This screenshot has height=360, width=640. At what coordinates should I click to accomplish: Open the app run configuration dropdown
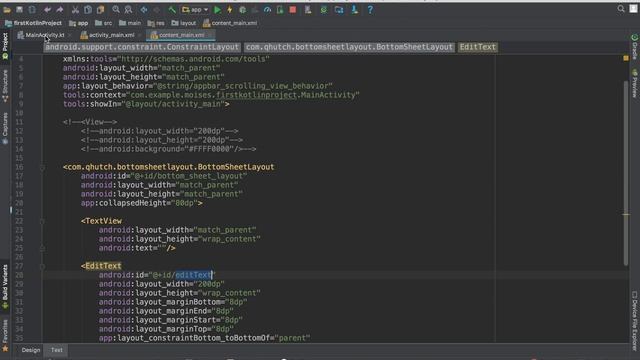(x=195, y=9)
